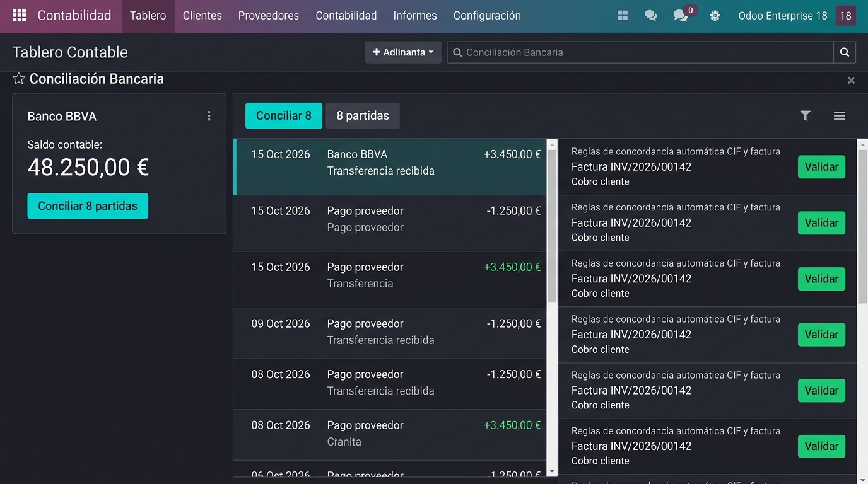Open the apps grid menu icon

point(19,15)
